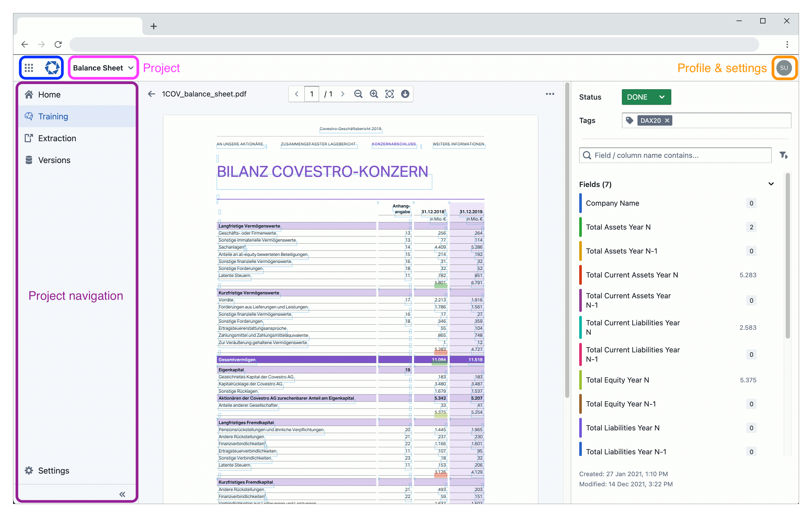This screenshot has height=517, width=812.
Task: Select Total Current Liabilities Year N-1 field
Action: click(668, 354)
